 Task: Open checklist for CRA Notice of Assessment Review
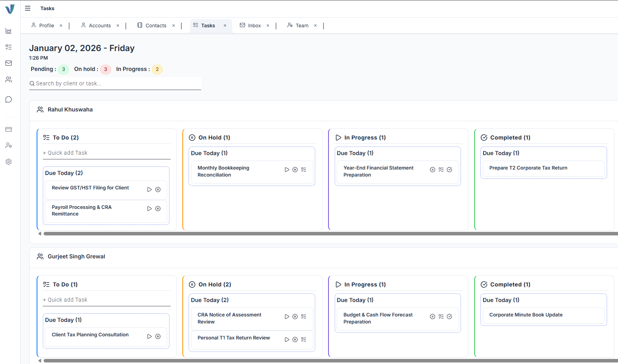click(304, 316)
